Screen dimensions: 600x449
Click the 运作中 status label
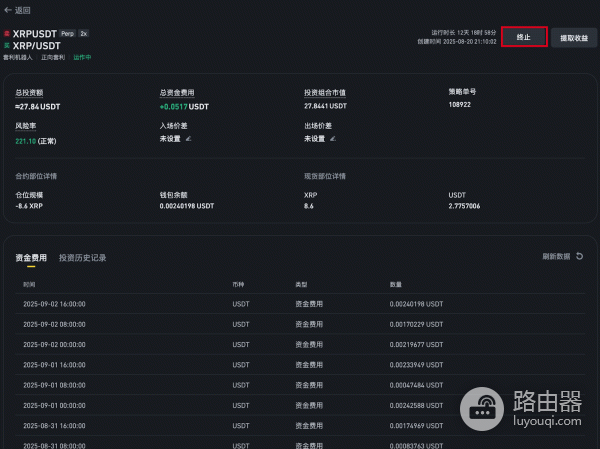[x=82, y=57]
